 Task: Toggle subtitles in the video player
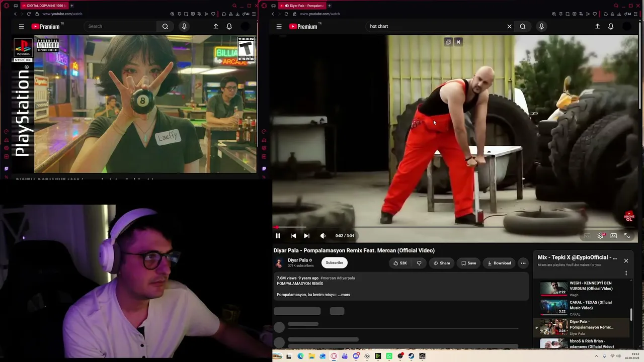[587, 236]
